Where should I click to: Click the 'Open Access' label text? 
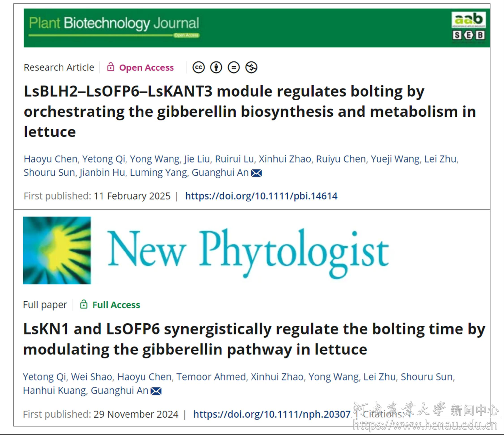(146, 67)
